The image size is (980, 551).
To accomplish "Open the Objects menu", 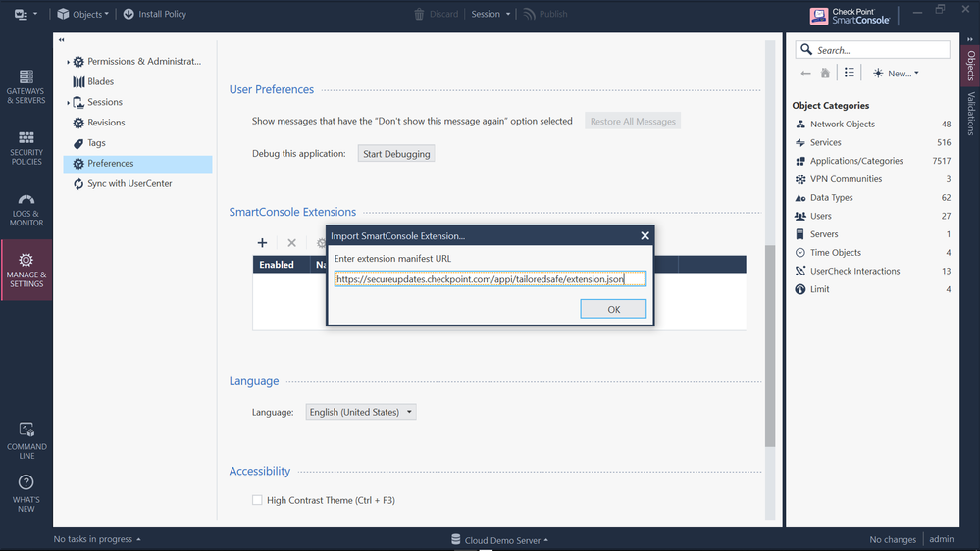I will [82, 14].
